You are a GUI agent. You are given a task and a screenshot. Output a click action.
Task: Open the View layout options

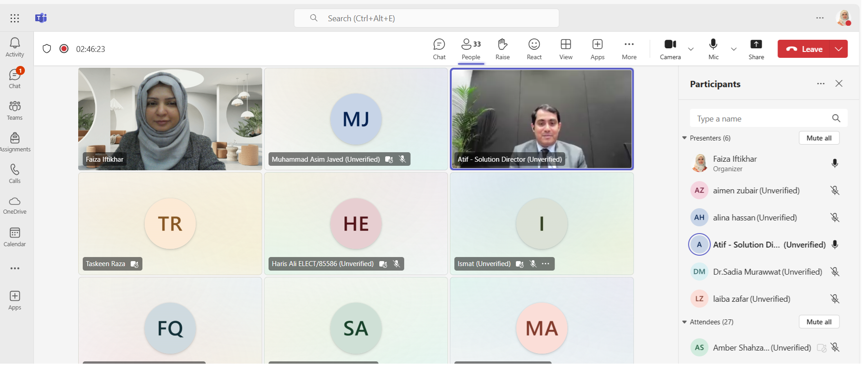point(566,49)
